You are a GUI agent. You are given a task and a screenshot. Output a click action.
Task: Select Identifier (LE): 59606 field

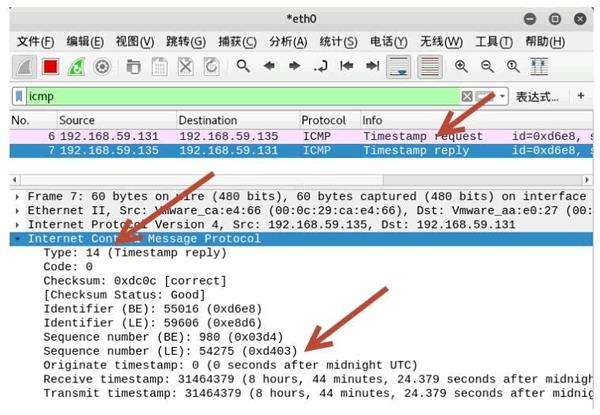coord(153,323)
